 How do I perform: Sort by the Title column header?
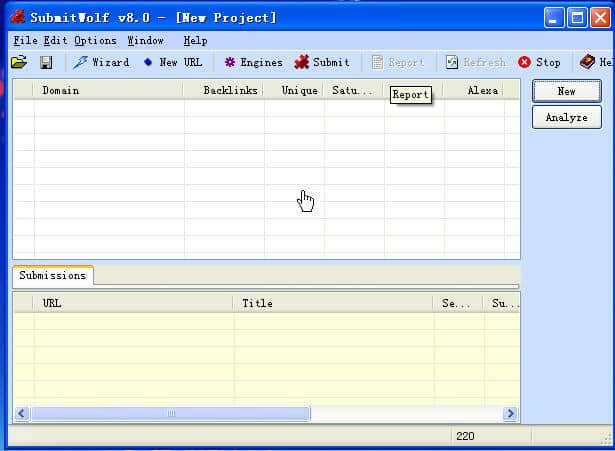click(333, 303)
